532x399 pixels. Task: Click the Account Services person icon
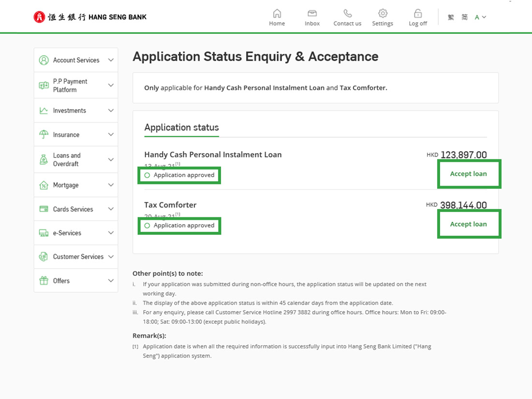[x=44, y=60]
